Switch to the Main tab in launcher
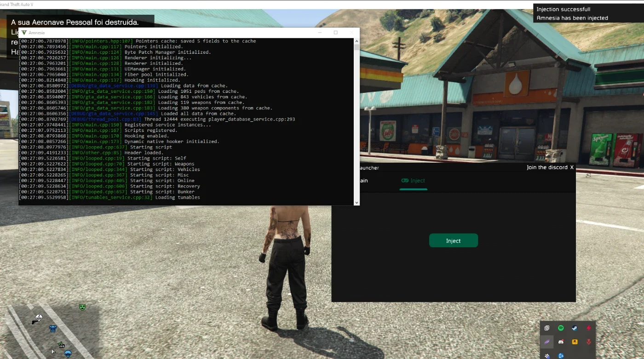The width and height of the screenshot is (644, 359). tap(363, 181)
